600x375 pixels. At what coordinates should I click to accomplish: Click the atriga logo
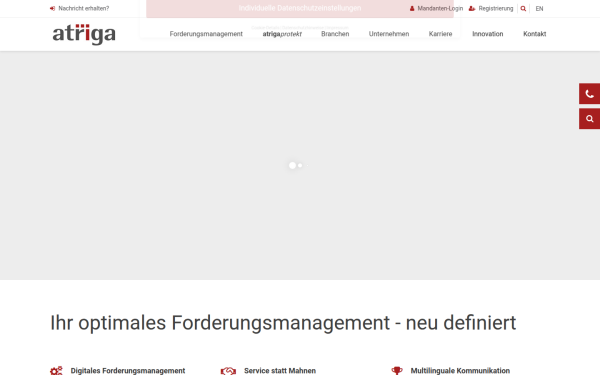point(84,34)
